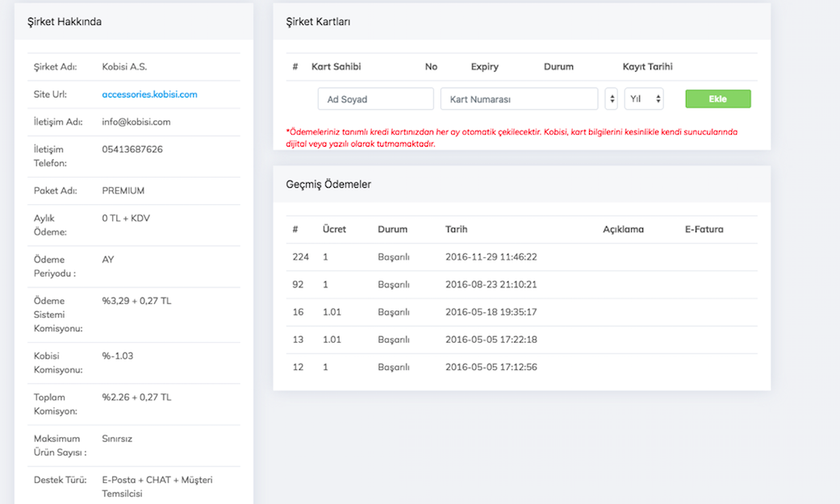The width and height of the screenshot is (840, 504).
Task: Click the E-Fatura column header
Action: point(704,229)
